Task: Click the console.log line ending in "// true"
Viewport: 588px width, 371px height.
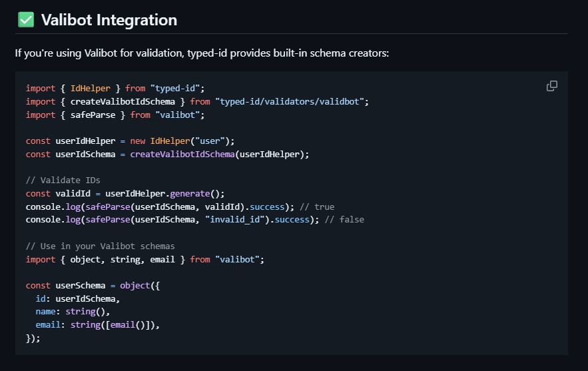Action: pos(180,207)
